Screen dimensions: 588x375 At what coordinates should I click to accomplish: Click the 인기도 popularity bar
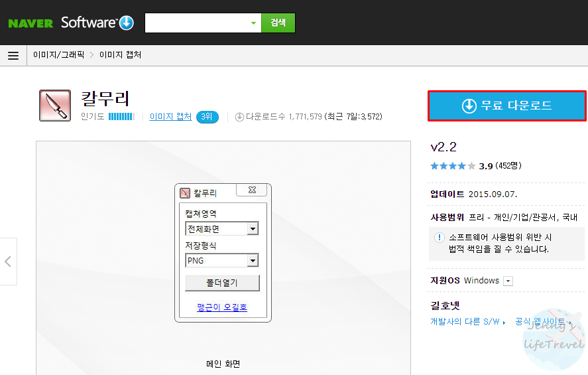pos(121,117)
